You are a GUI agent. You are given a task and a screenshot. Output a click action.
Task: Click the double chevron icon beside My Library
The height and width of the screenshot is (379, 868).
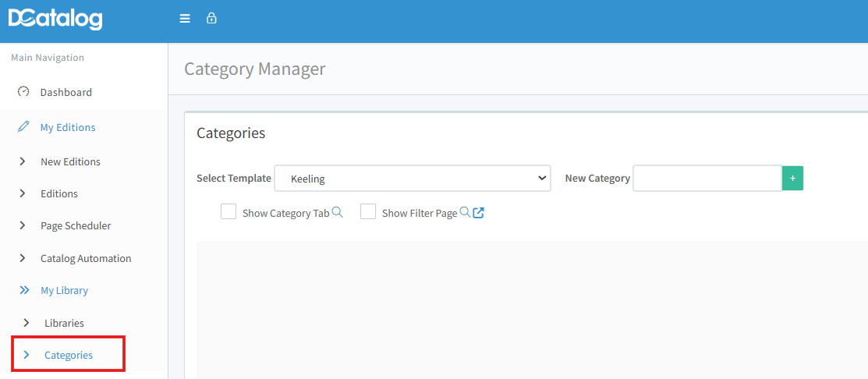click(24, 290)
